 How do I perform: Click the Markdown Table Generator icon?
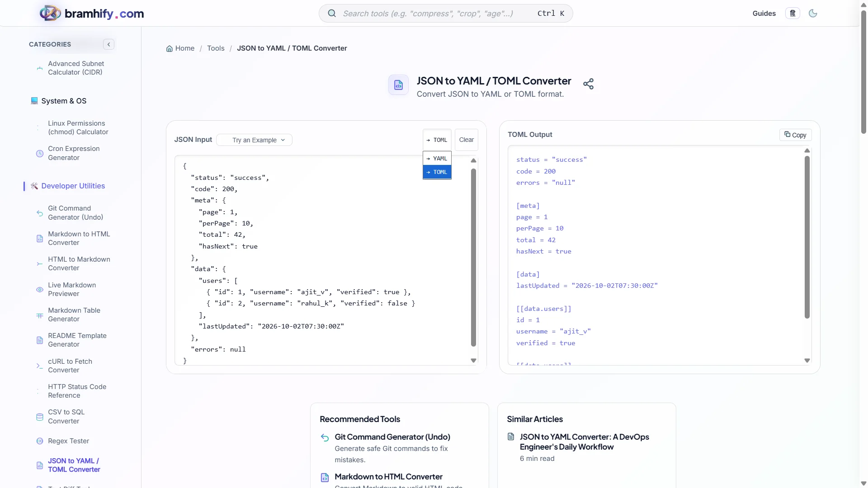pyautogui.click(x=40, y=315)
